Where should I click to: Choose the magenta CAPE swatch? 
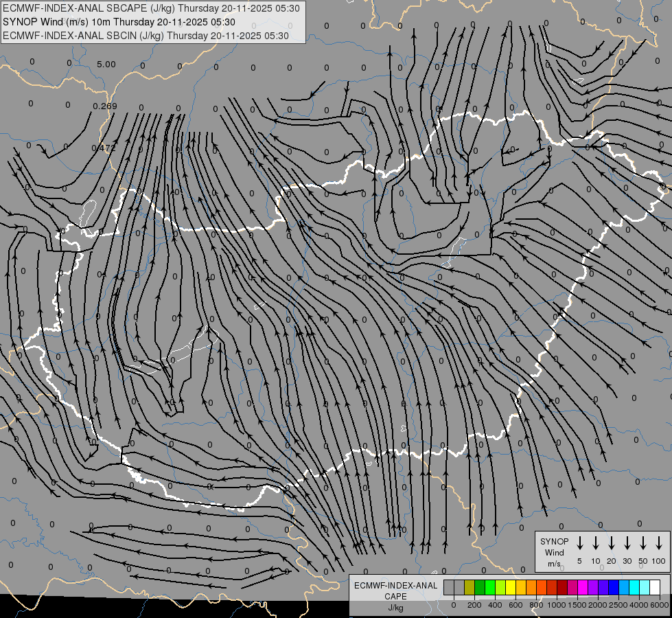pos(583,587)
